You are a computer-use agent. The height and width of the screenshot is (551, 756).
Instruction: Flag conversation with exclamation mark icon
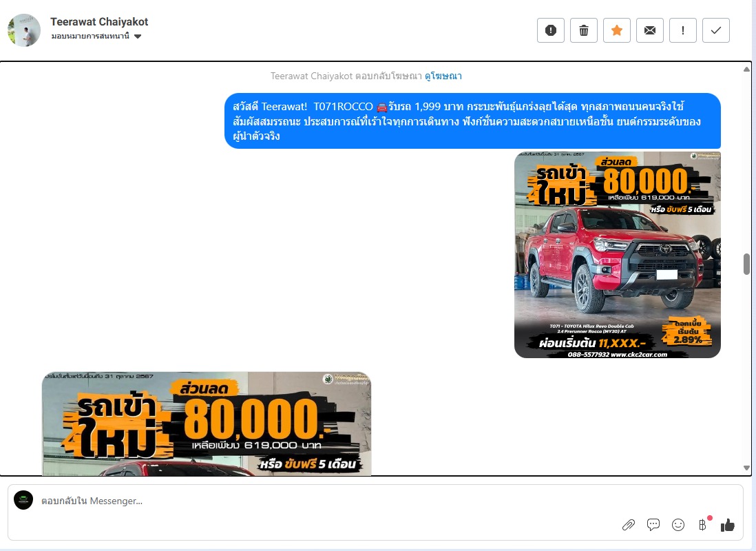(683, 30)
